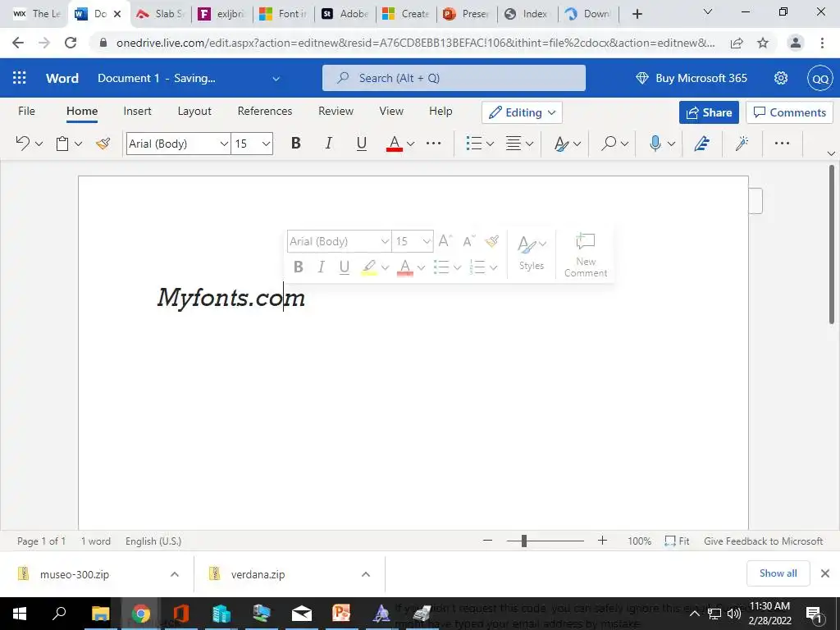840x630 pixels.
Task: Click the zoom in plus button
Action: coord(602,541)
